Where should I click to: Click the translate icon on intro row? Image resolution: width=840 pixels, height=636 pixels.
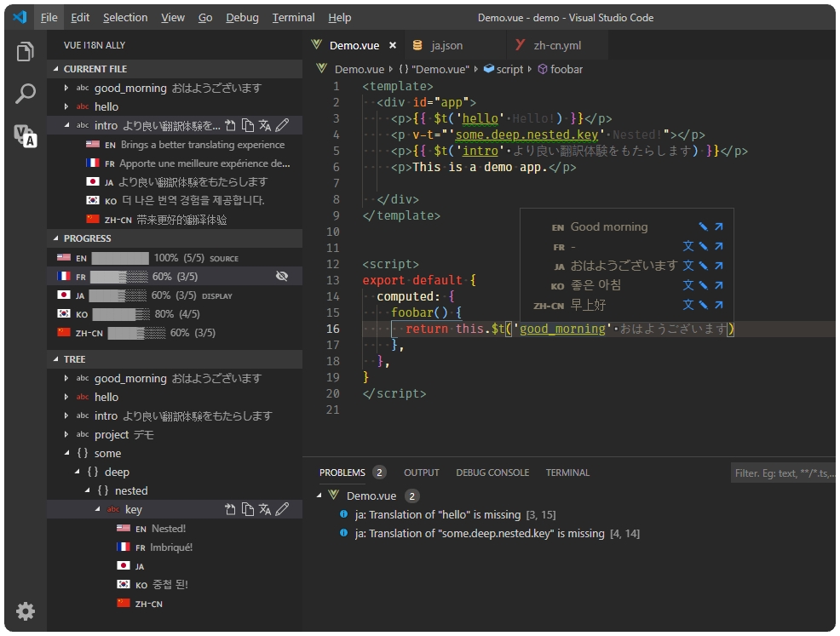pos(265,126)
